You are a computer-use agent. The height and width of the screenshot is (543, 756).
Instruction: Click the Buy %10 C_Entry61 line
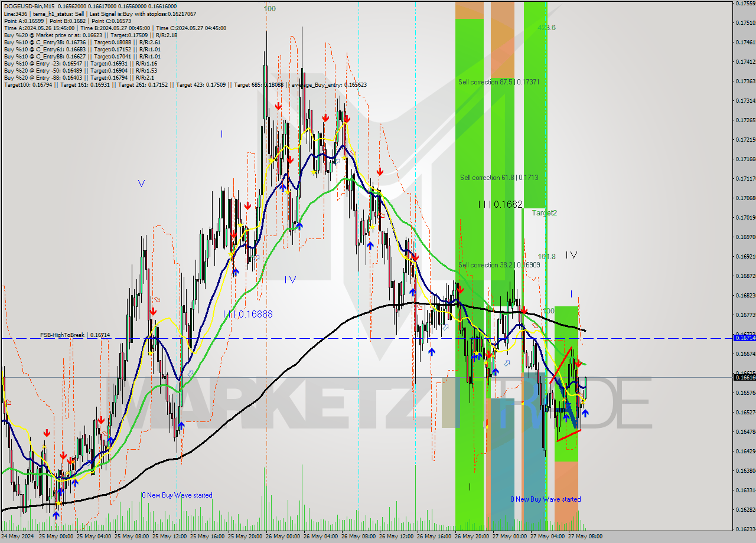[82, 49]
